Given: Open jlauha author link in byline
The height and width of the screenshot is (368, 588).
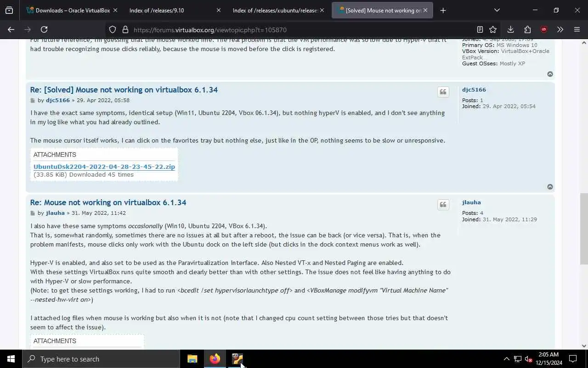Looking at the screenshot, I should [55, 213].
